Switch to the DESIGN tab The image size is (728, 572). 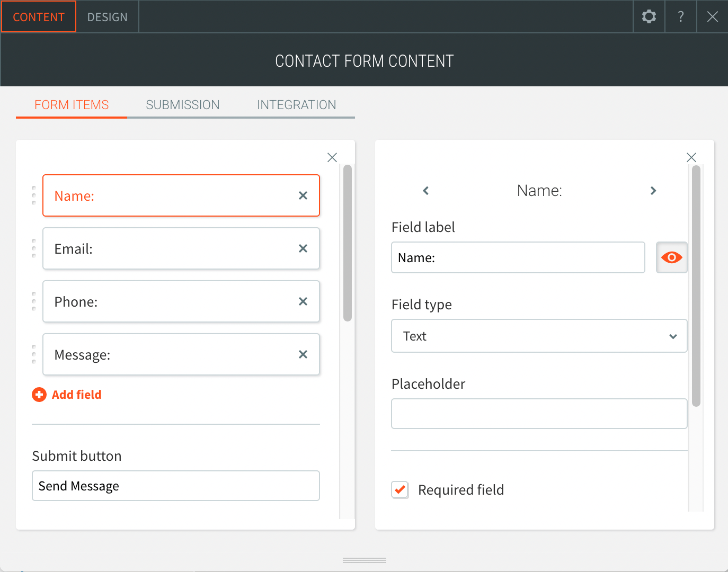click(x=108, y=17)
